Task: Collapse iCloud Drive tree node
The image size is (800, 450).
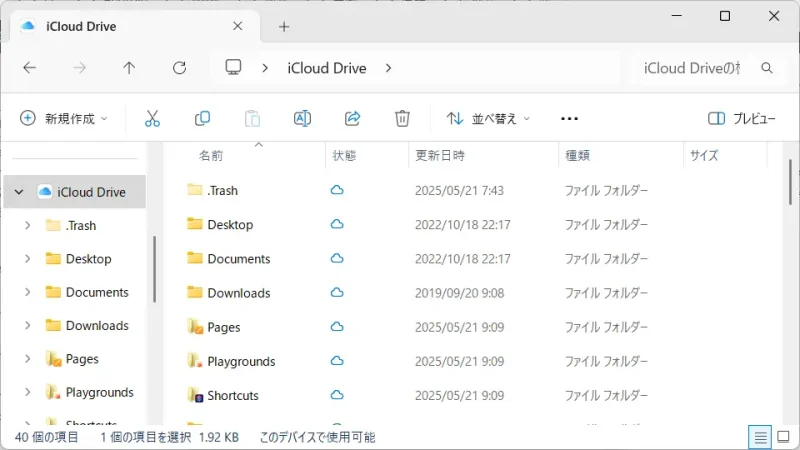Action: (19, 191)
